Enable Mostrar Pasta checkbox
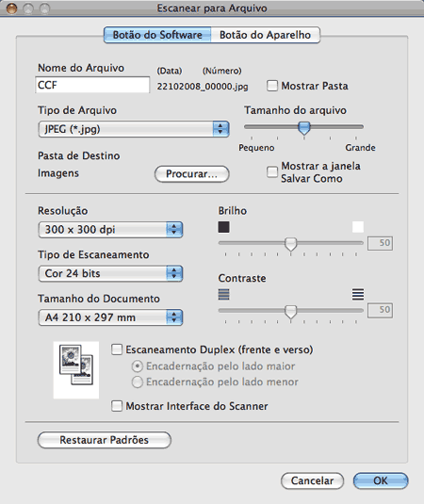This screenshot has height=504, width=424. [x=272, y=86]
